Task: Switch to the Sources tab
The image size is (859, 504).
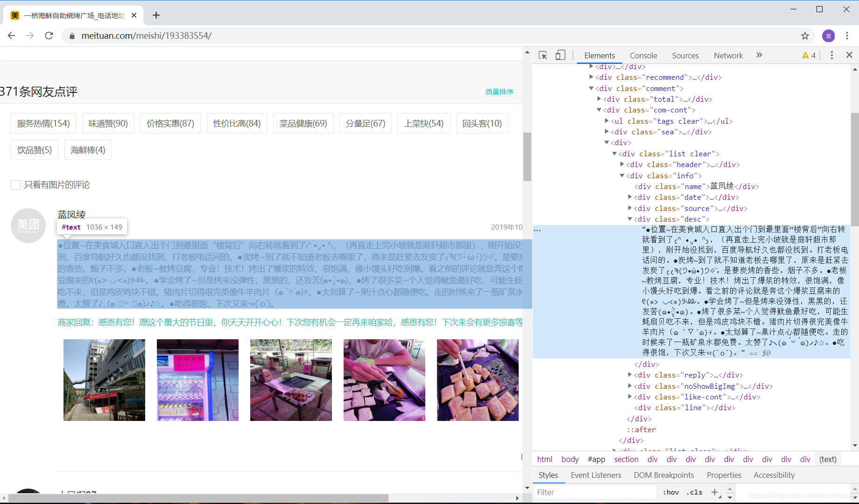Action: [685, 56]
